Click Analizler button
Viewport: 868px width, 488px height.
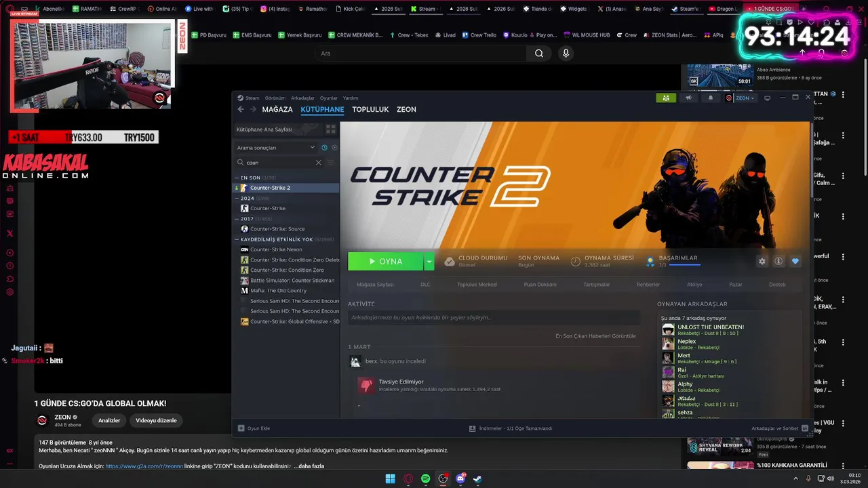point(109,420)
